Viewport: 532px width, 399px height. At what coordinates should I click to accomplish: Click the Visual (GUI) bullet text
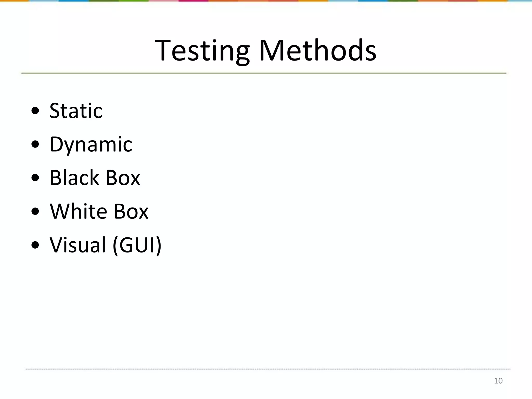point(105,245)
